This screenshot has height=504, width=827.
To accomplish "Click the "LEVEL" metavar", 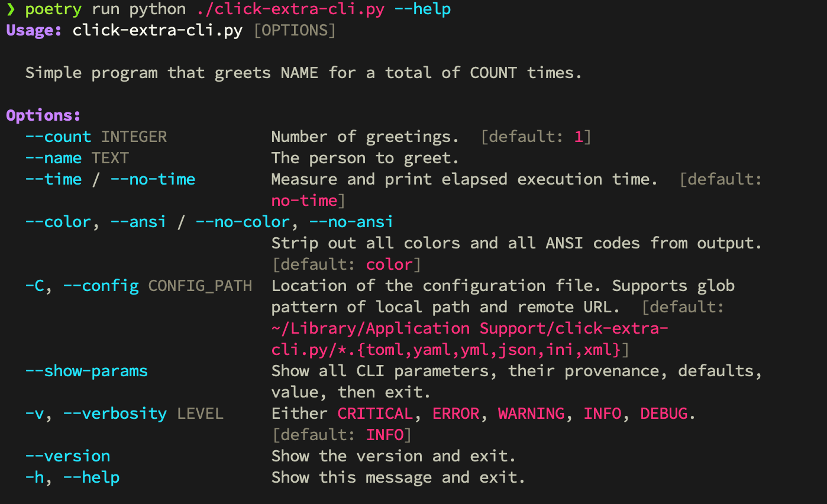I will pyautogui.click(x=200, y=413).
